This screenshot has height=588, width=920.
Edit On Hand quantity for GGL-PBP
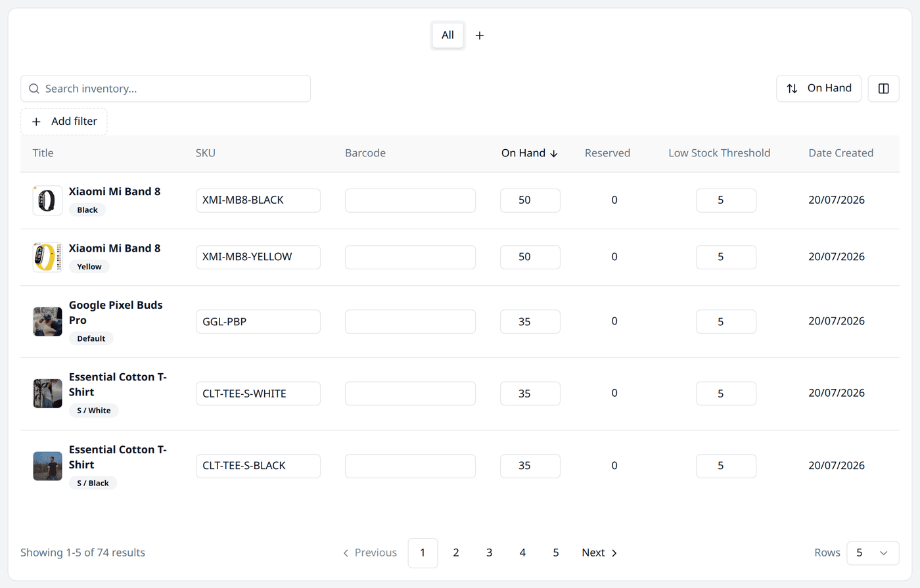pos(530,322)
